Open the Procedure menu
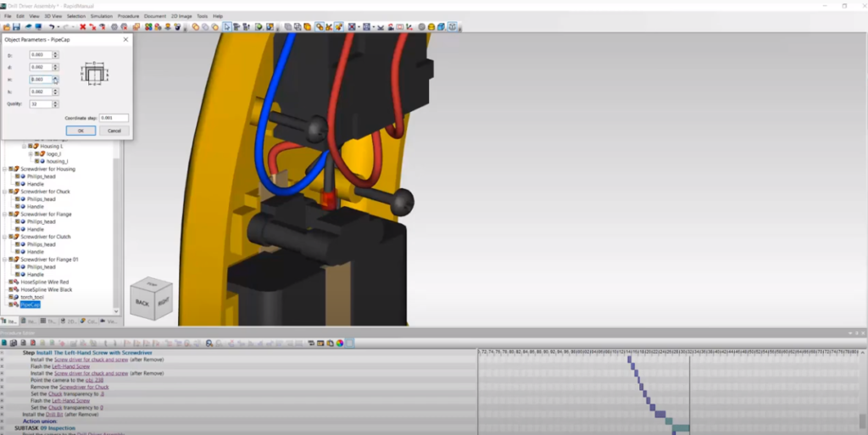 point(129,16)
